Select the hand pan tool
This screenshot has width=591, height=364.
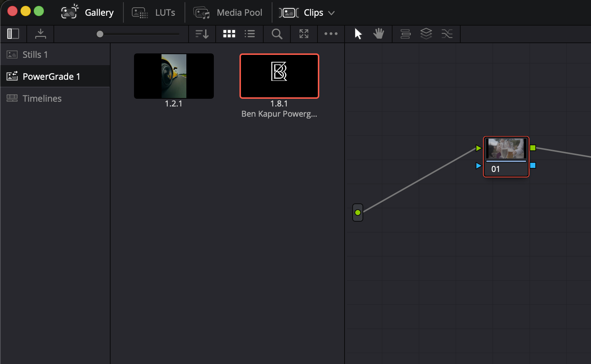point(379,34)
